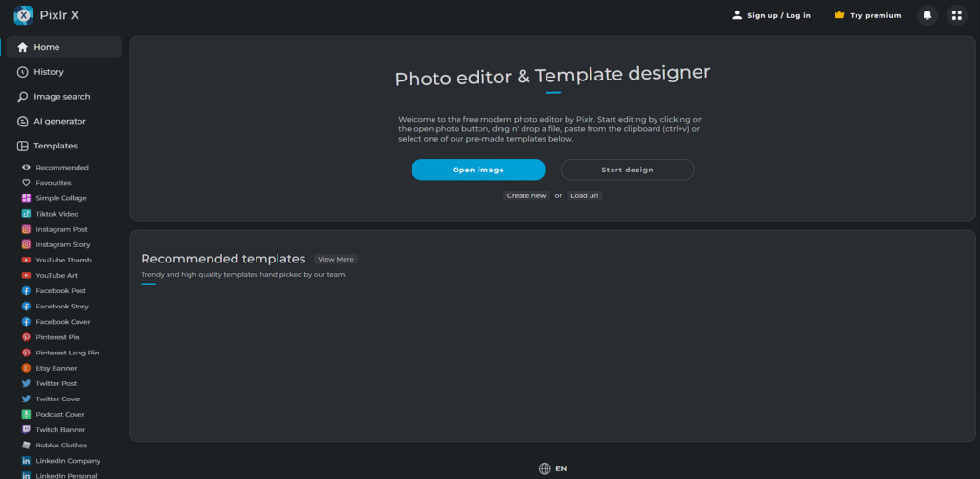Click the Try premium crown icon

(x=839, y=15)
